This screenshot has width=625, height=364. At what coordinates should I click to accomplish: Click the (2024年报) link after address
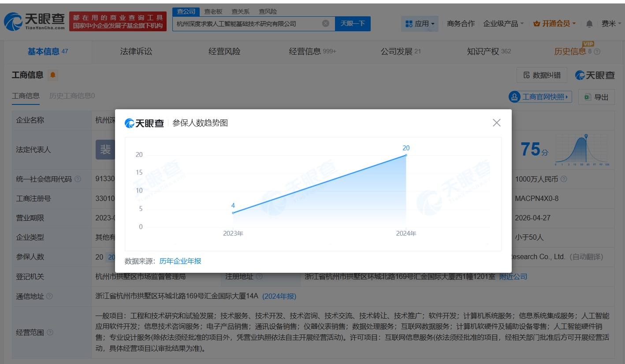[x=279, y=296]
